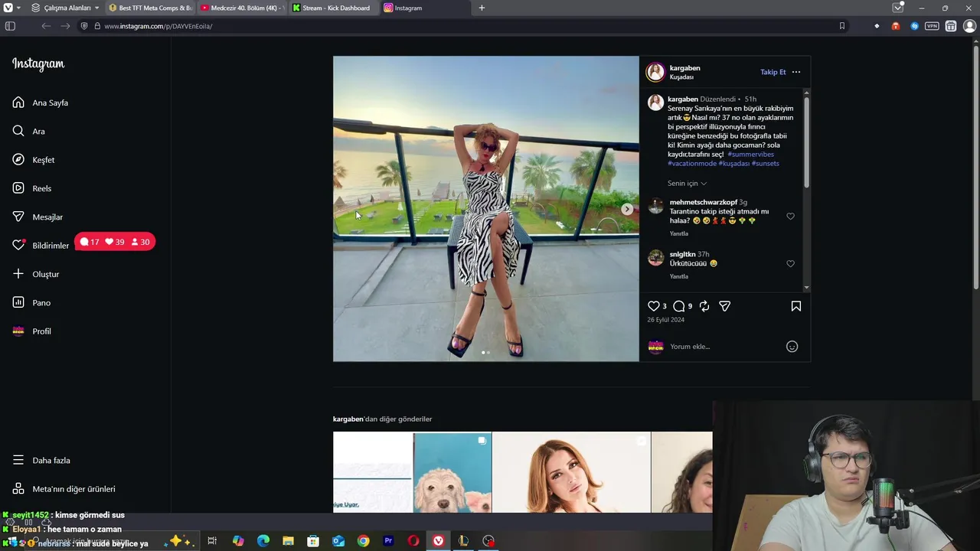Select the Instagram browser tab
This screenshot has height=551, width=980.
pyautogui.click(x=425, y=8)
